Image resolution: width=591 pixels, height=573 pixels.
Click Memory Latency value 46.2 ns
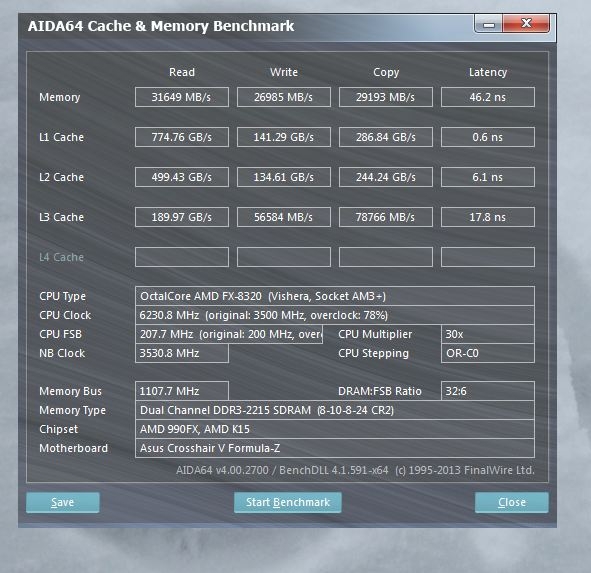point(488,97)
